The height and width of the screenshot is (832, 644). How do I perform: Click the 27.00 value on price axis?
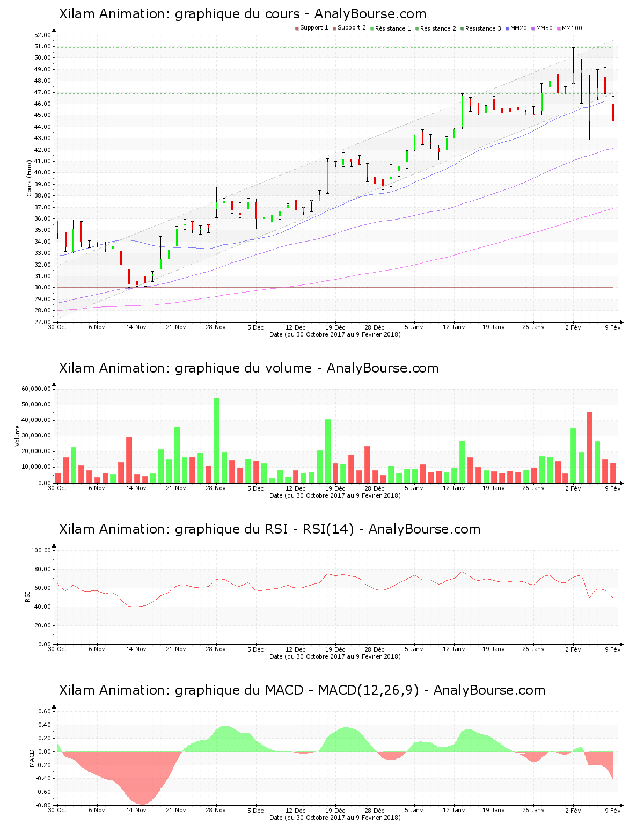coord(43,322)
